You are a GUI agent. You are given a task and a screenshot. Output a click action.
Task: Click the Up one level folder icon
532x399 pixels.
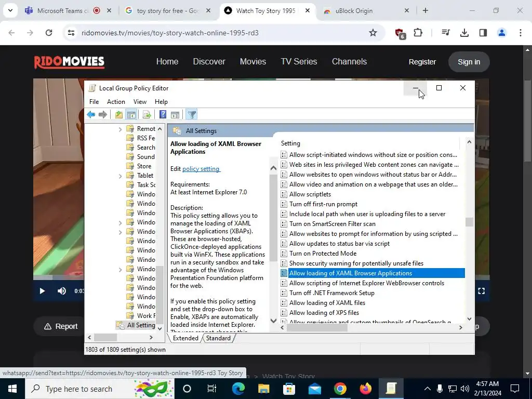pyautogui.click(x=119, y=115)
